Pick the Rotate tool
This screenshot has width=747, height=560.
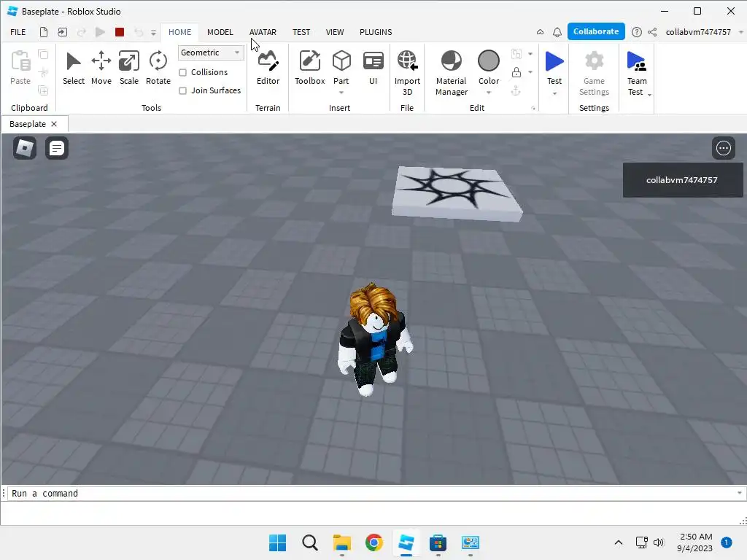pyautogui.click(x=158, y=68)
